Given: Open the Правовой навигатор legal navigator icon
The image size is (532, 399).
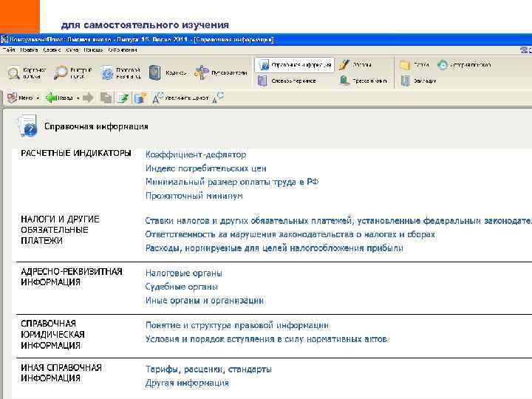Looking at the screenshot, I should (x=108, y=73).
